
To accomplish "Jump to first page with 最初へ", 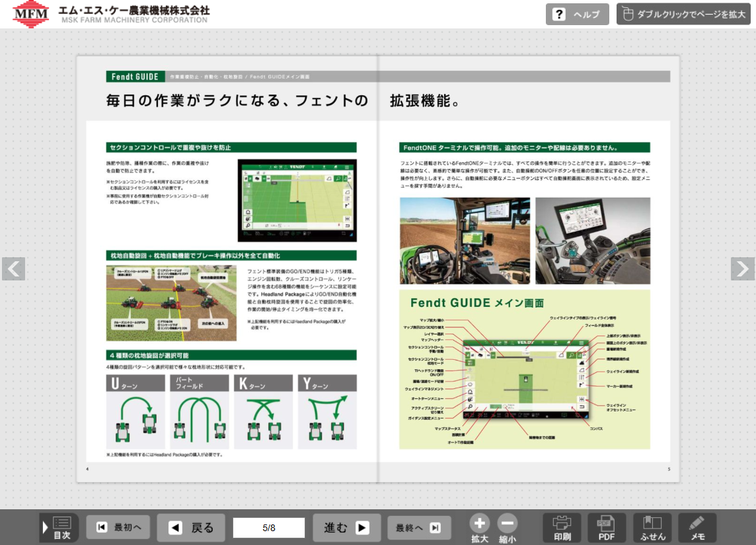I will coord(118,527).
